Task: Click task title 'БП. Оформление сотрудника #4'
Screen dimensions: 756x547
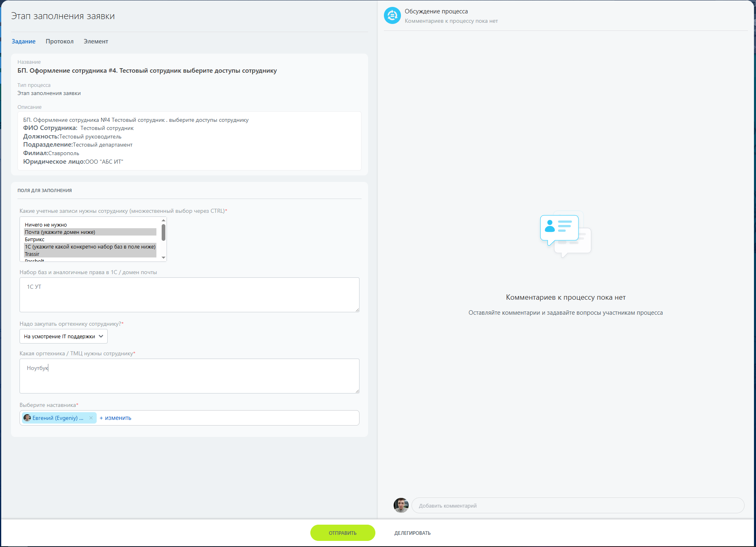Action: coord(147,71)
